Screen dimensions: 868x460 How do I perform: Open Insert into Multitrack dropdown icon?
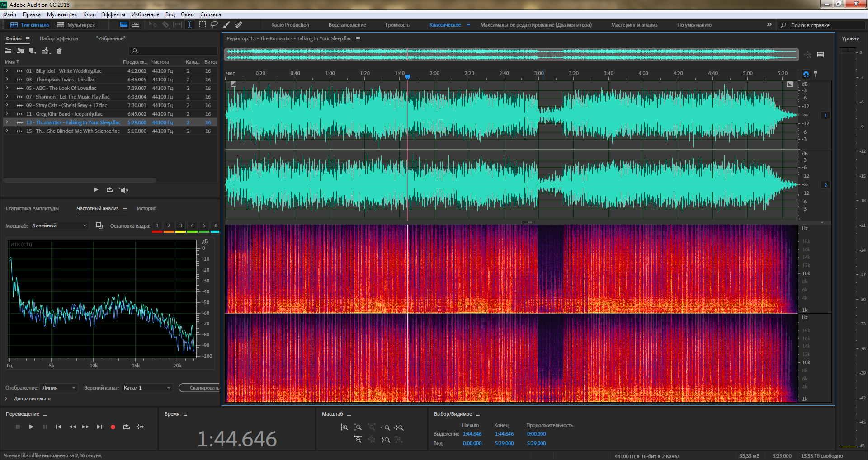(46, 51)
